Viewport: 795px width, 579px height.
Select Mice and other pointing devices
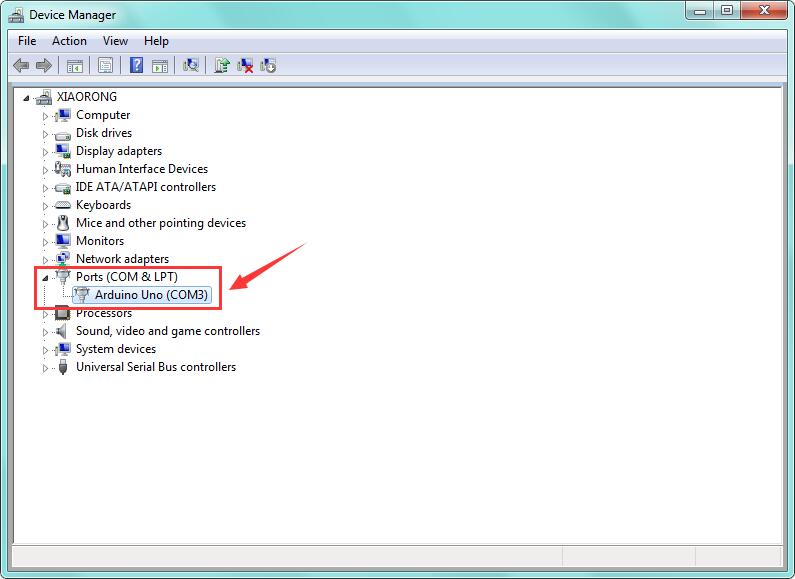pyautogui.click(x=161, y=223)
